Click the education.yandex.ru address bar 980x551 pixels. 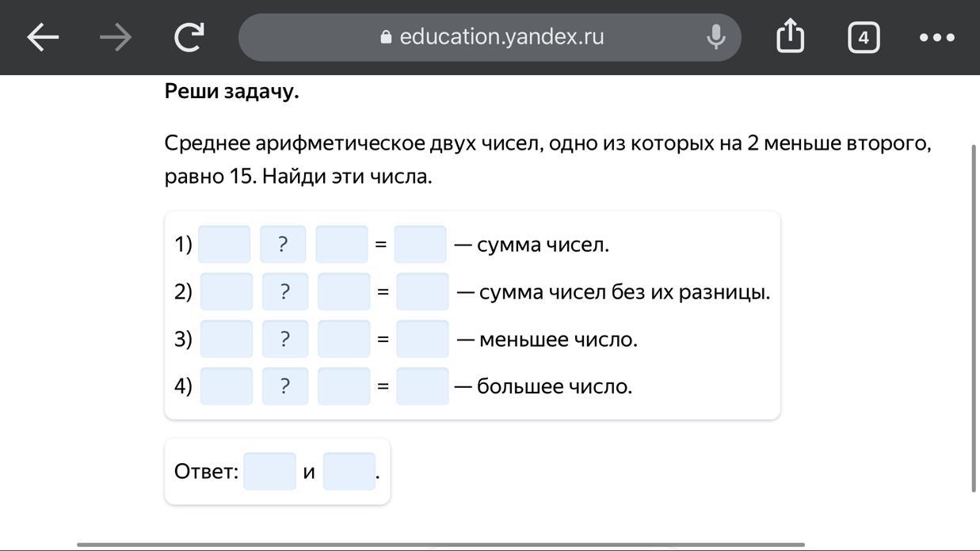[501, 37]
